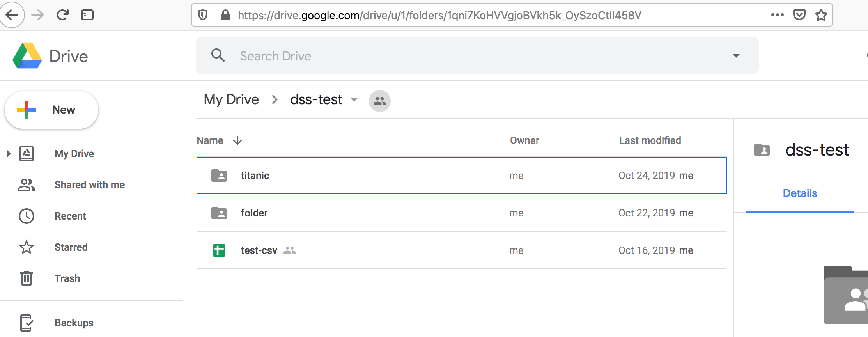Expand the My Drive tree arrow
This screenshot has height=337, width=868.
pyautogui.click(x=9, y=154)
